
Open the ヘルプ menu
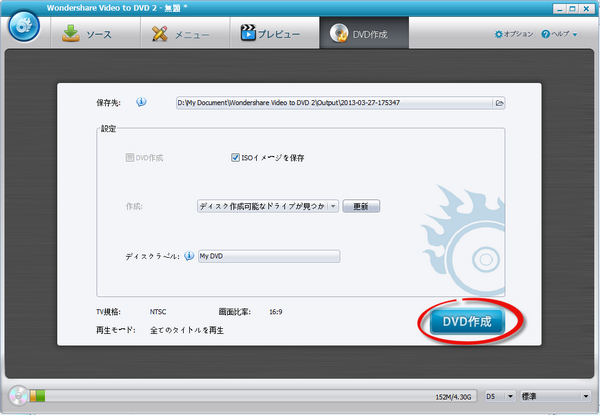(559, 34)
